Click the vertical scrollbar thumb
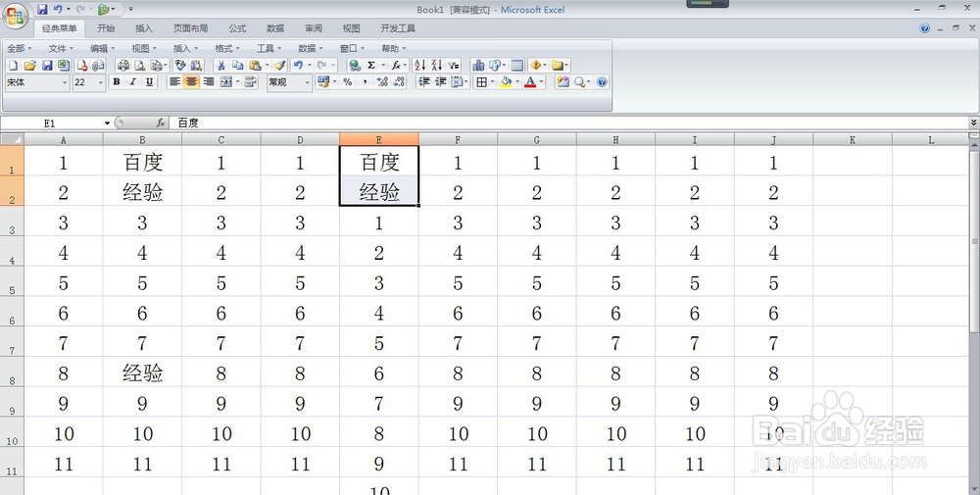Image resolution: width=980 pixels, height=495 pixels. 974,241
